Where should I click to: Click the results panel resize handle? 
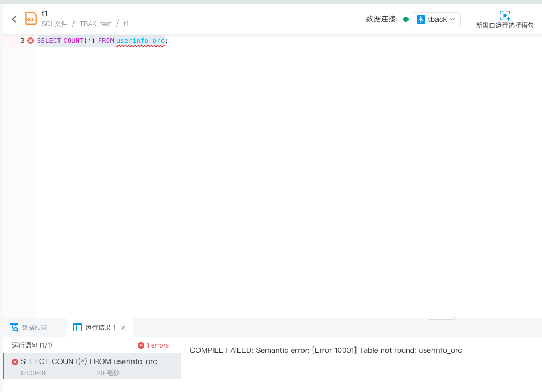441,318
